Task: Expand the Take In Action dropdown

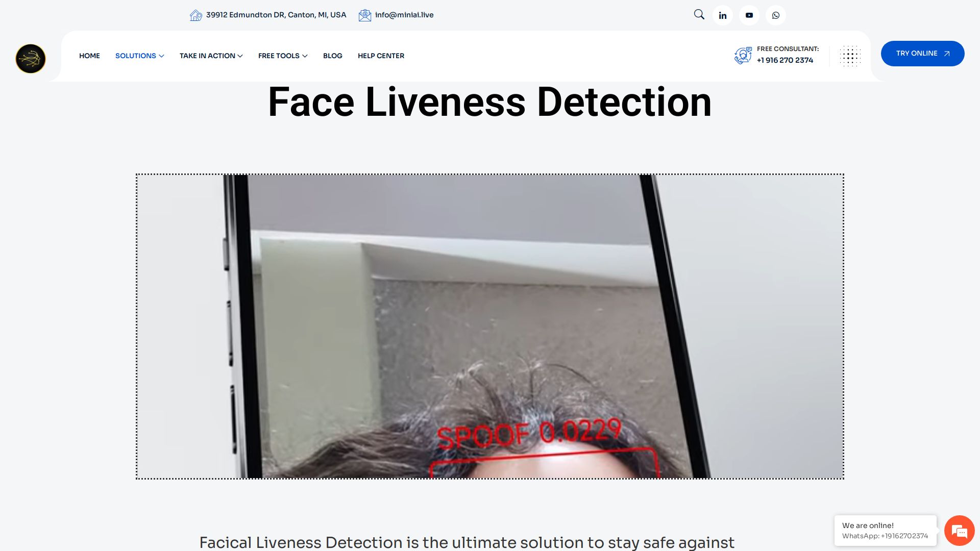Action: pos(211,56)
